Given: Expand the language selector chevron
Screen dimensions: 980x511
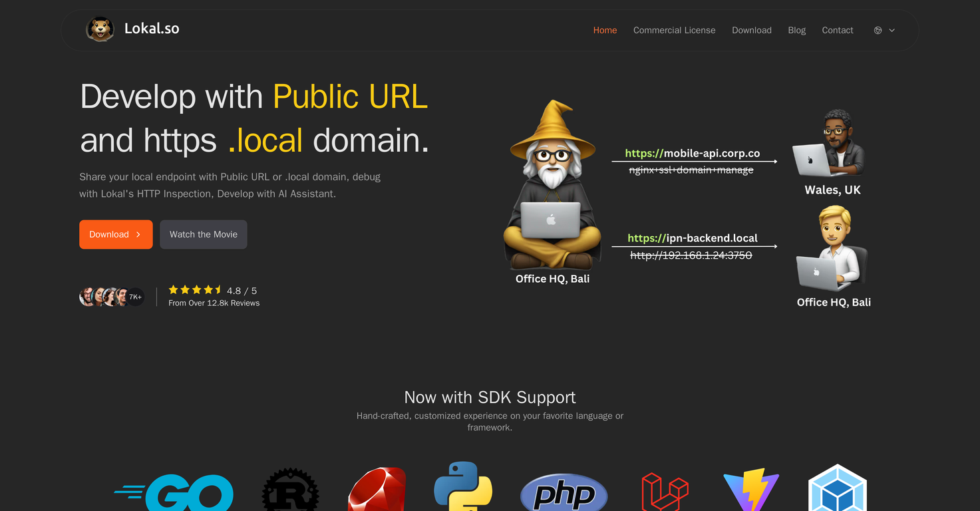Looking at the screenshot, I should click(x=892, y=30).
